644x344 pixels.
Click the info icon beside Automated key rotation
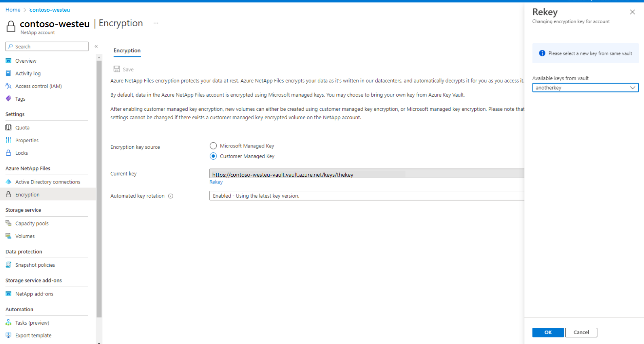tap(171, 196)
